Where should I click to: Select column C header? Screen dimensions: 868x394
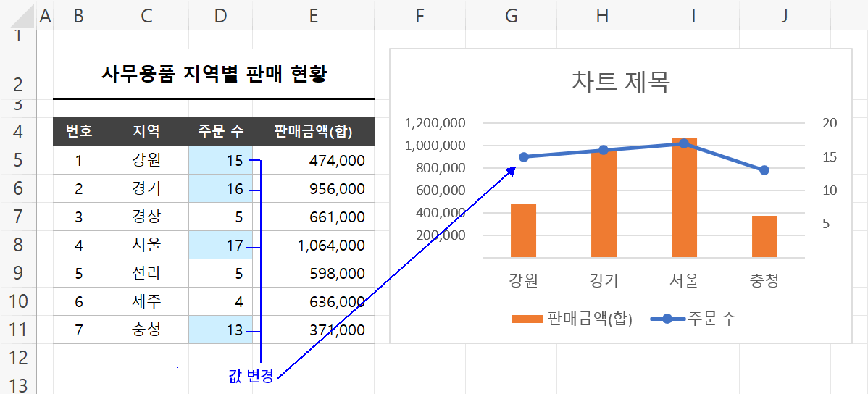146,17
